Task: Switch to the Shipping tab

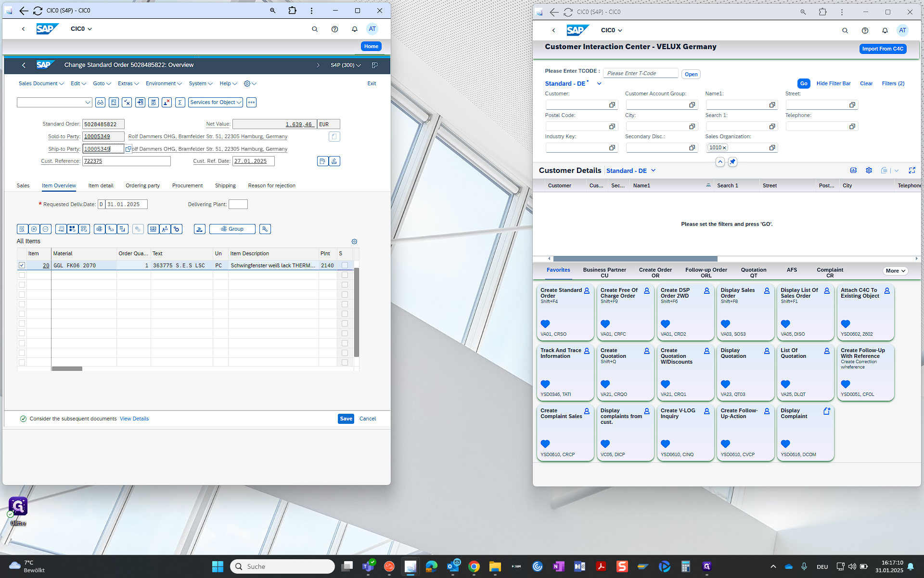Action: [x=225, y=186]
